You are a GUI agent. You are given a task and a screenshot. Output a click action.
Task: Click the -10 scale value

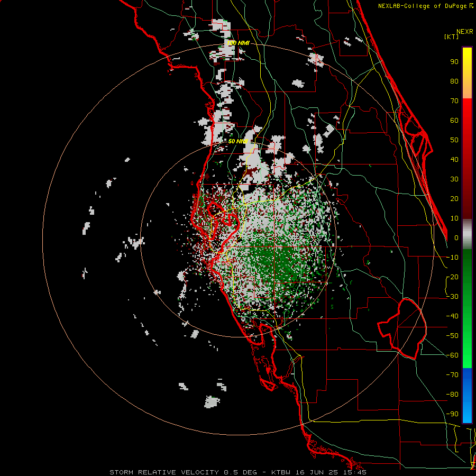(452, 258)
